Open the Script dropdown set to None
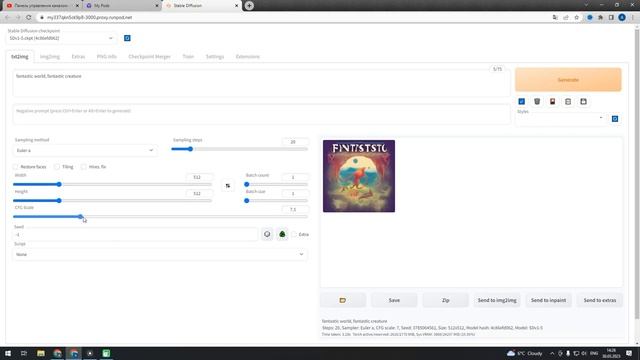 point(160,254)
